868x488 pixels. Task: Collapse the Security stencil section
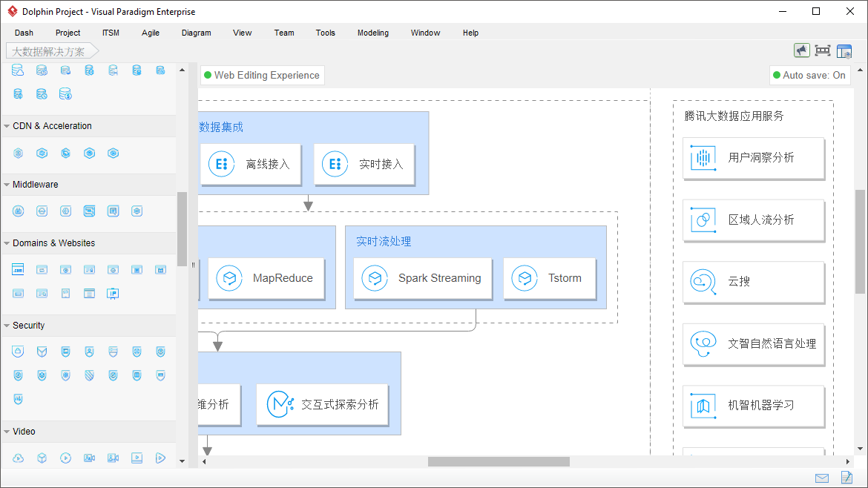7,325
